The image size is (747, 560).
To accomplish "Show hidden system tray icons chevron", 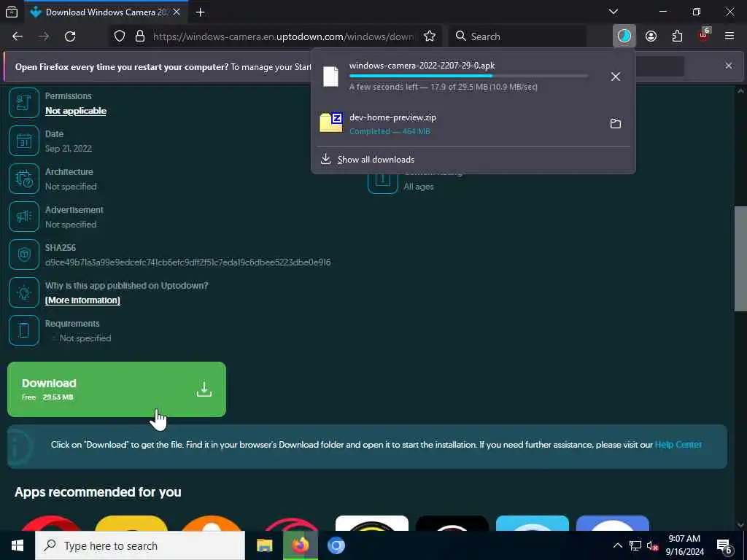I will click(x=617, y=545).
